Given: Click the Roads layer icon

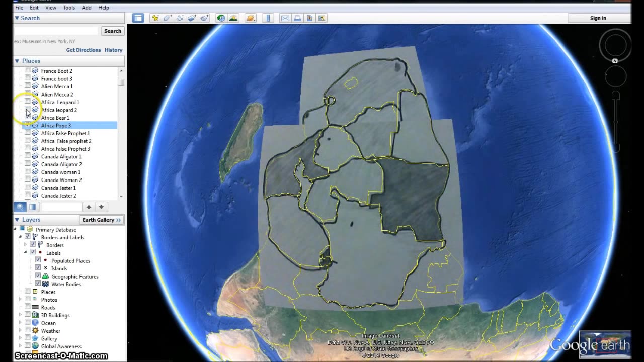Looking at the screenshot, I should (x=35, y=307).
